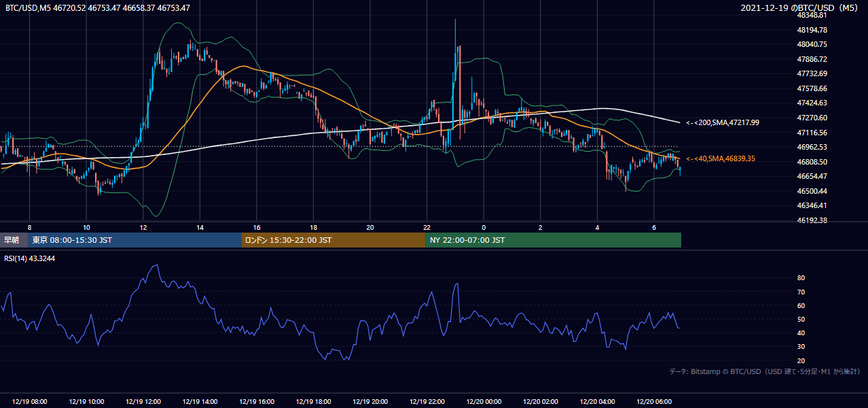This screenshot has height=408, width=868.
Task: Click the '2021-12-19 のBTC/USD (M5)' title
Action: point(799,8)
